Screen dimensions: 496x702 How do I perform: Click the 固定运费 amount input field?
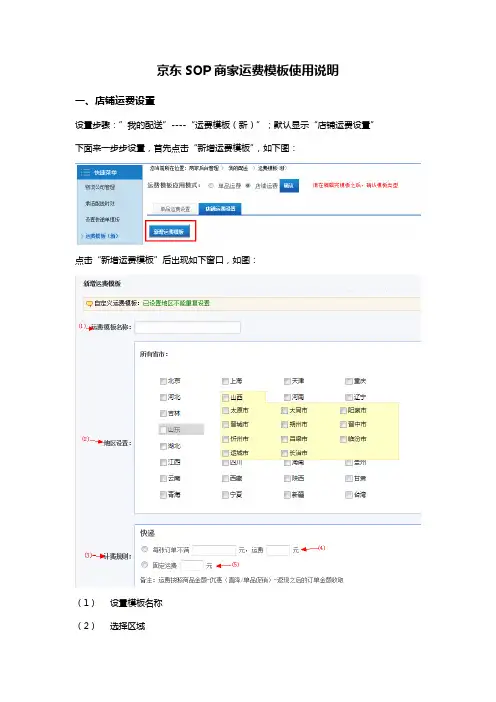[192, 565]
